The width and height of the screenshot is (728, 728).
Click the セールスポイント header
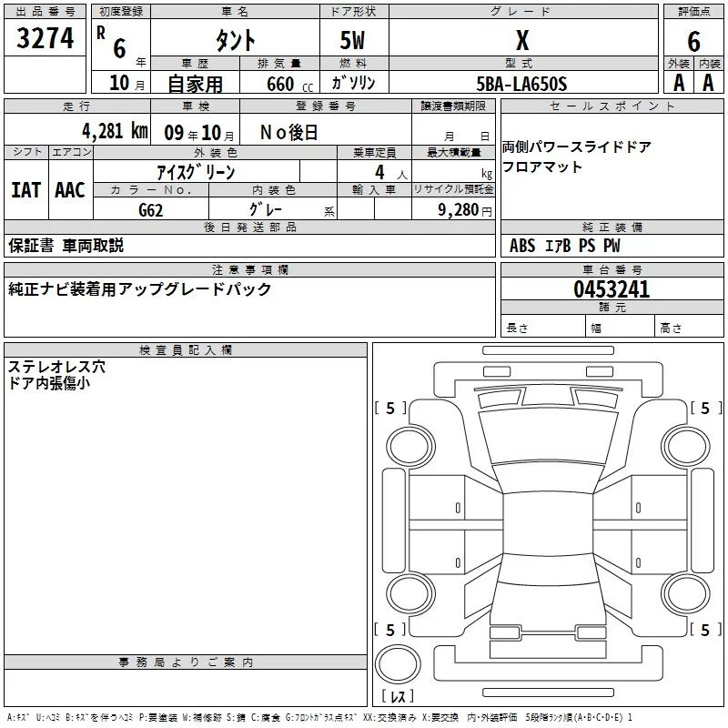point(612,106)
